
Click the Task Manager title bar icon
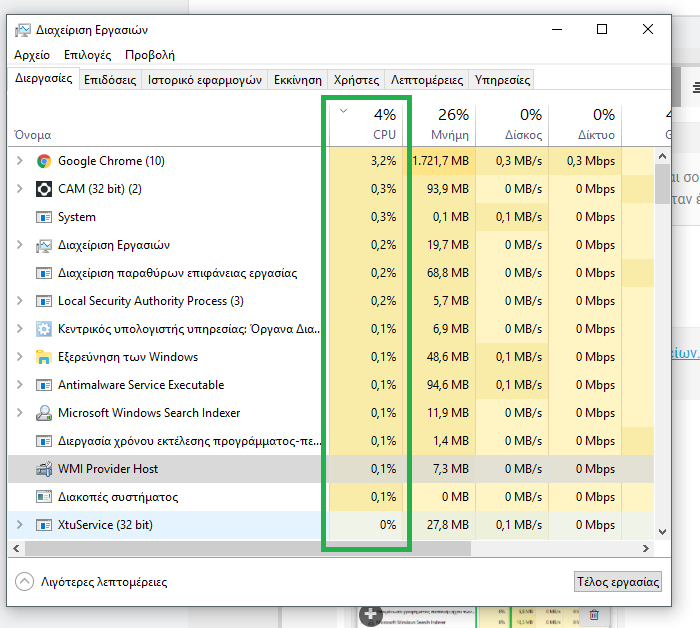23,30
